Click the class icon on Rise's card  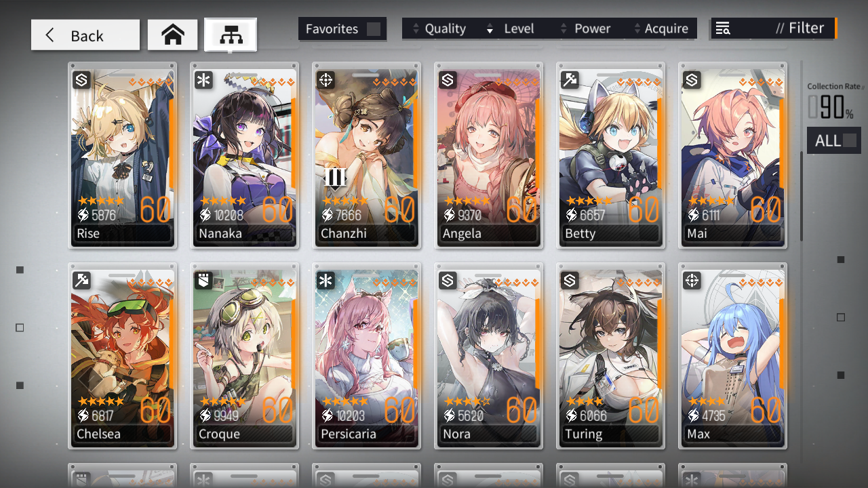tap(81, 81)
